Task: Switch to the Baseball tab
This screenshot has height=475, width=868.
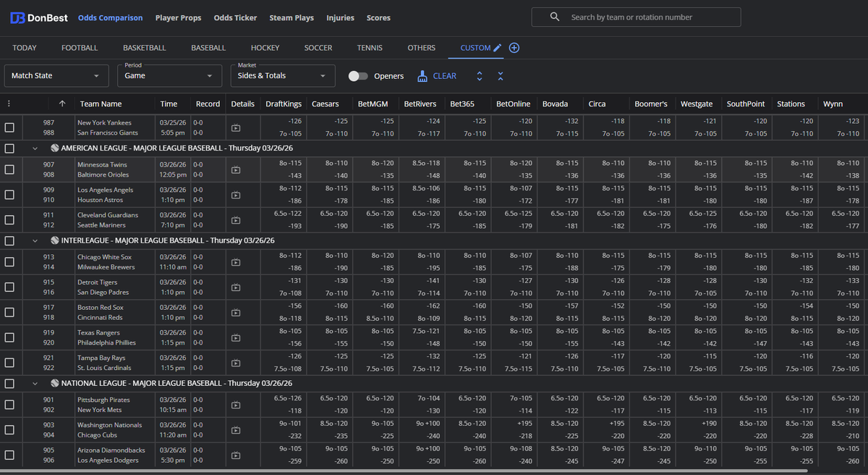Action: (208, 48)
